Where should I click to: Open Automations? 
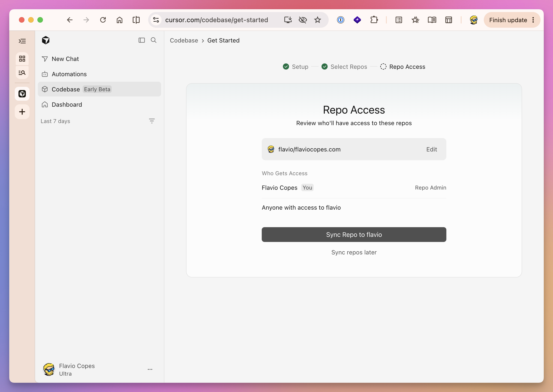point(99,74)
